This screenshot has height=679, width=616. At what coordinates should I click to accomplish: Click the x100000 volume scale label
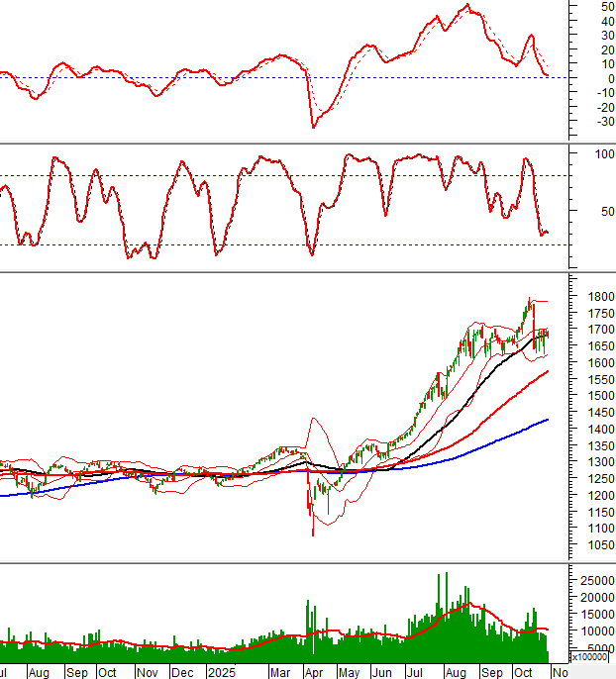click(592, 657)
